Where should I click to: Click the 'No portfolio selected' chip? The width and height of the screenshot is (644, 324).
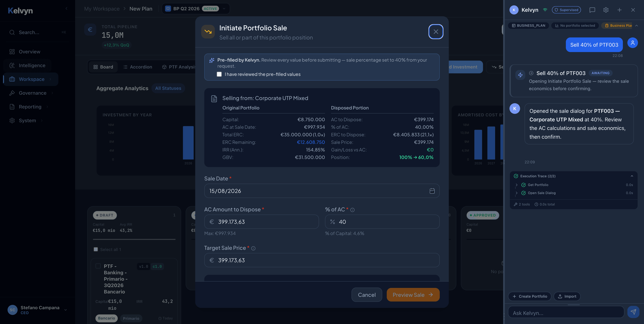[575, 26]
